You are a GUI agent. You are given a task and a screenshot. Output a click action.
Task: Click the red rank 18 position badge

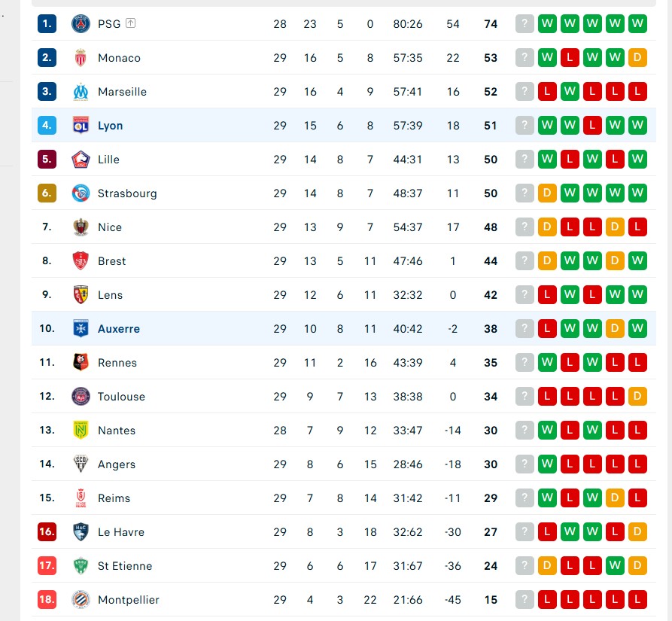click(x=47, y=600)
